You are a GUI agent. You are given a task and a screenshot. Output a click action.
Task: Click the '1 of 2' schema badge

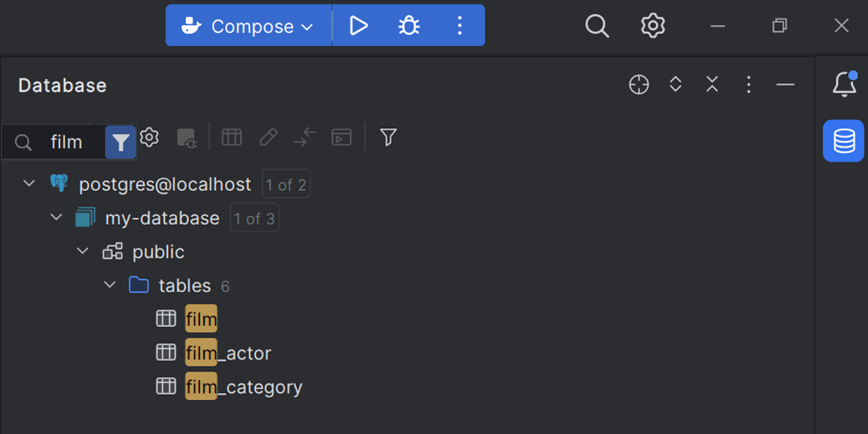pos(286,184)
